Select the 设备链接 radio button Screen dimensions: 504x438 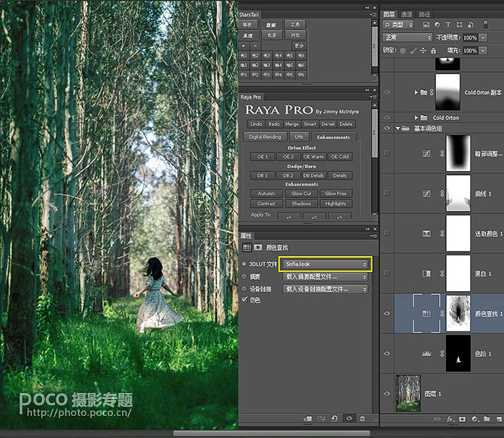tap(244, 289)
